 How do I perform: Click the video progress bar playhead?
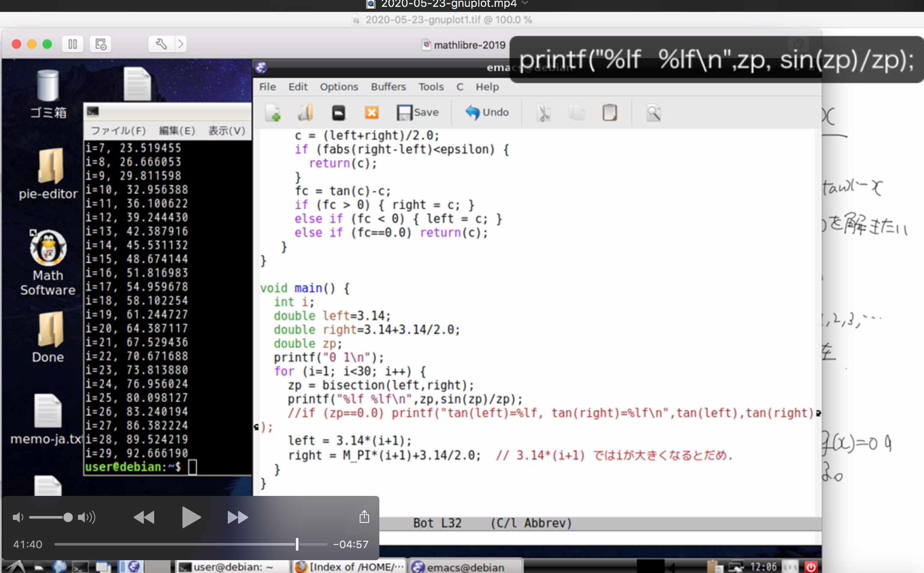297,544
